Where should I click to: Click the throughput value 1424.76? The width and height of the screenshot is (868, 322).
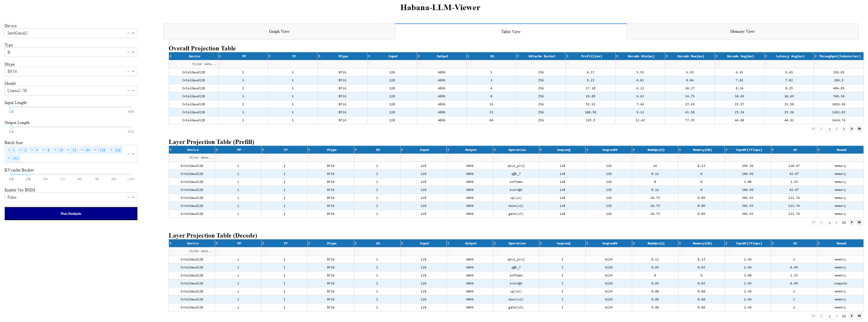coord(839,120)
